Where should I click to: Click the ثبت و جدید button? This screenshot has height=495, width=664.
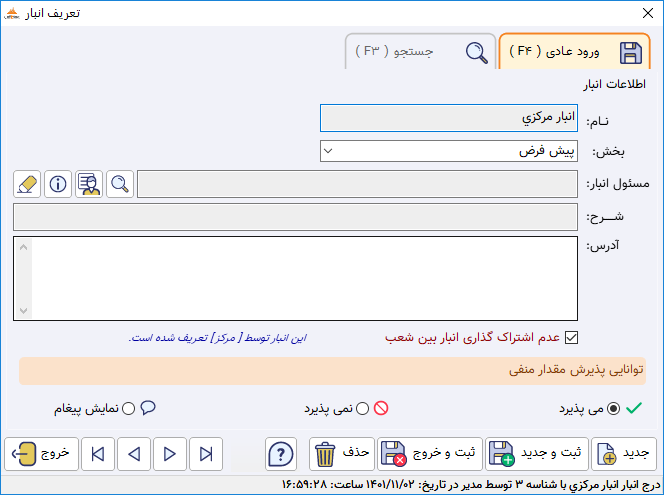pyautogui.click(x=537, y=454)
